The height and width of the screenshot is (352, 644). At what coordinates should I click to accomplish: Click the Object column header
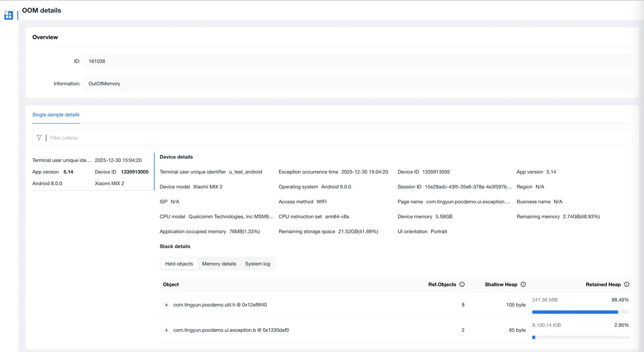[171, 284]
